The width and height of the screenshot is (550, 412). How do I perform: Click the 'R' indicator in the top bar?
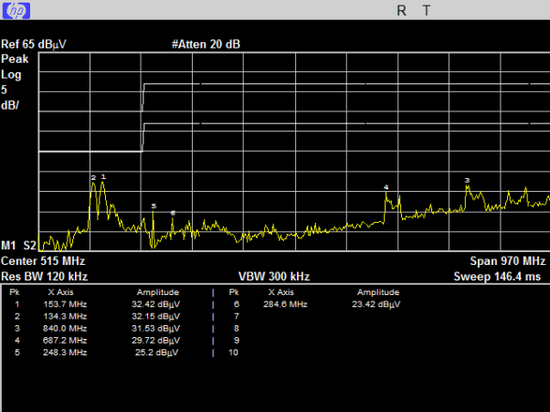(402, 11)
